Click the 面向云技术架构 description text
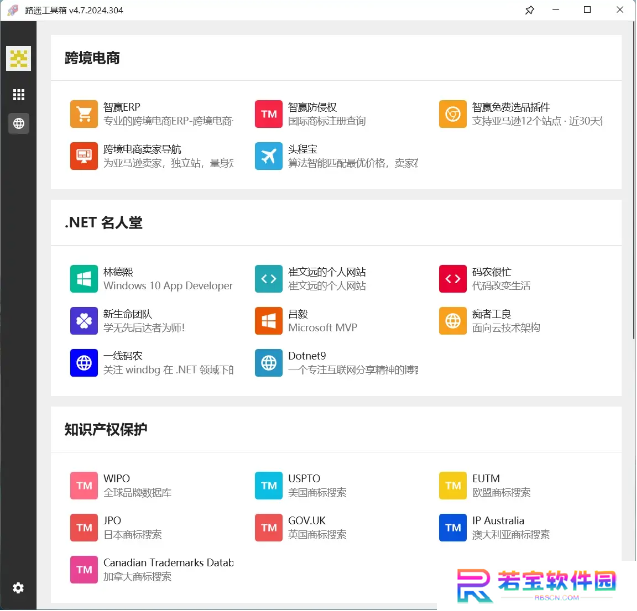The height and width of the screenshot is (611, 637). [x=506, y=327]
